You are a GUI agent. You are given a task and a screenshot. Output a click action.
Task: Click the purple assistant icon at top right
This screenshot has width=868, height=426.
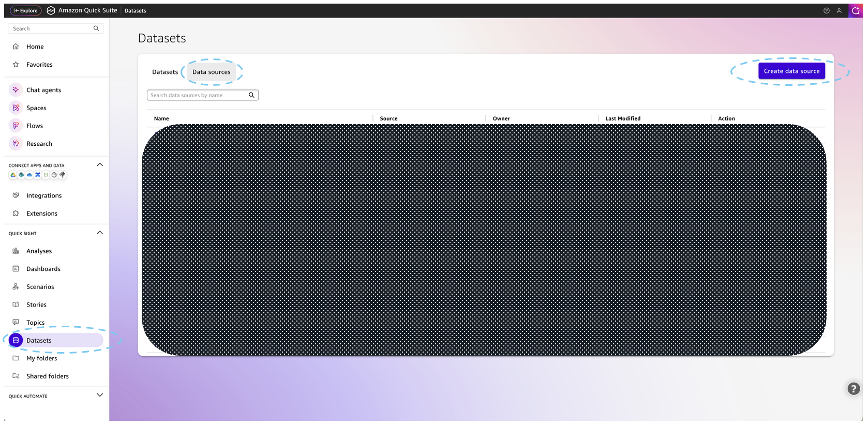(855, 11)
